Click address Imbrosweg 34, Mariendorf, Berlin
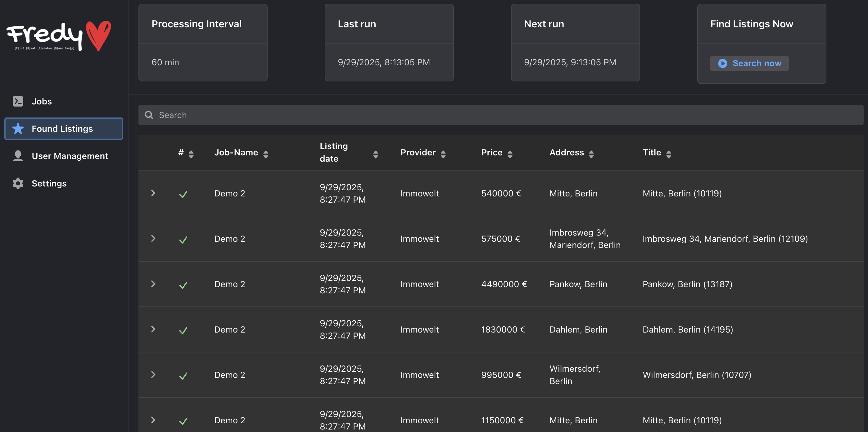 click(x=585, y=239)
